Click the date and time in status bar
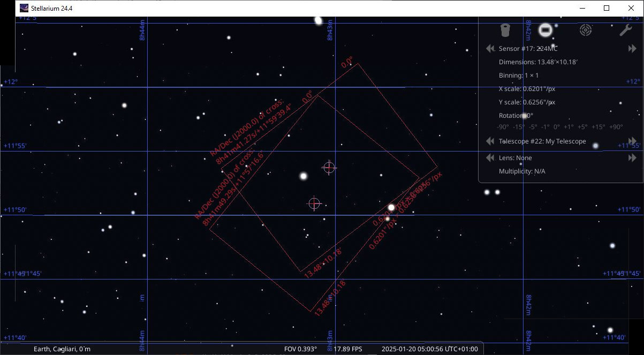644x355 pixels. click(430, 349)
